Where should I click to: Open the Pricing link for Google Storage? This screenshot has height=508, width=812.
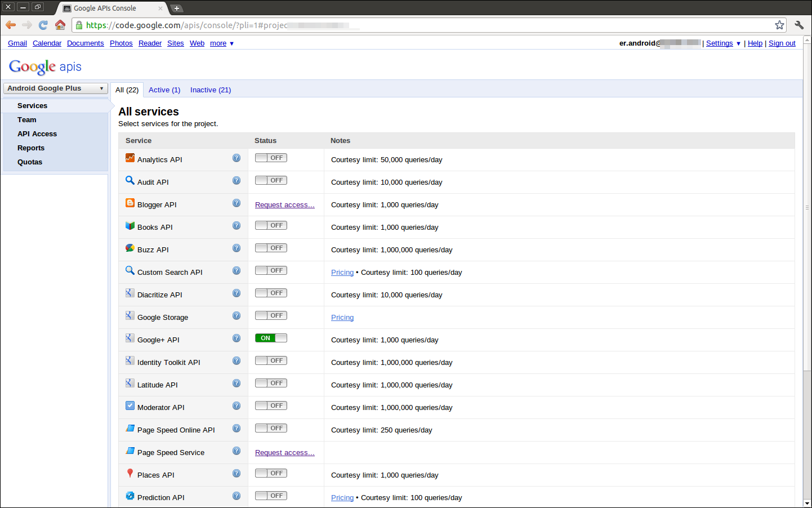coord(342,317)
